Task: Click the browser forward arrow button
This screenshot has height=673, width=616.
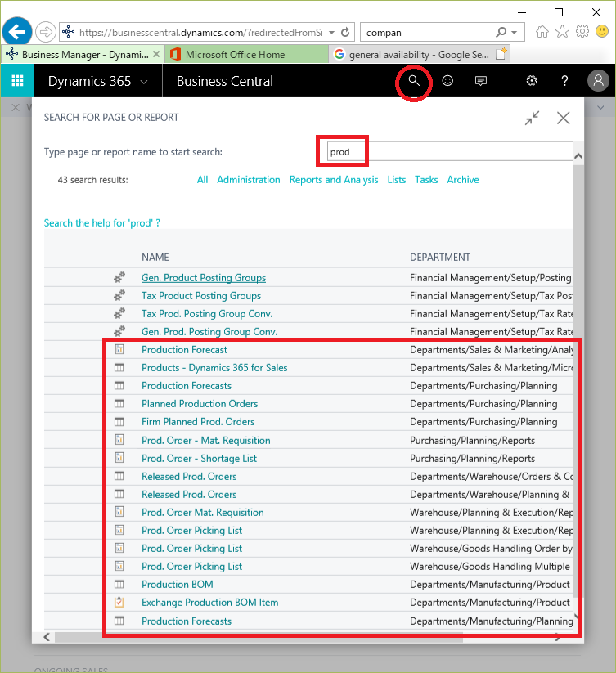Action: coord(46,32)
